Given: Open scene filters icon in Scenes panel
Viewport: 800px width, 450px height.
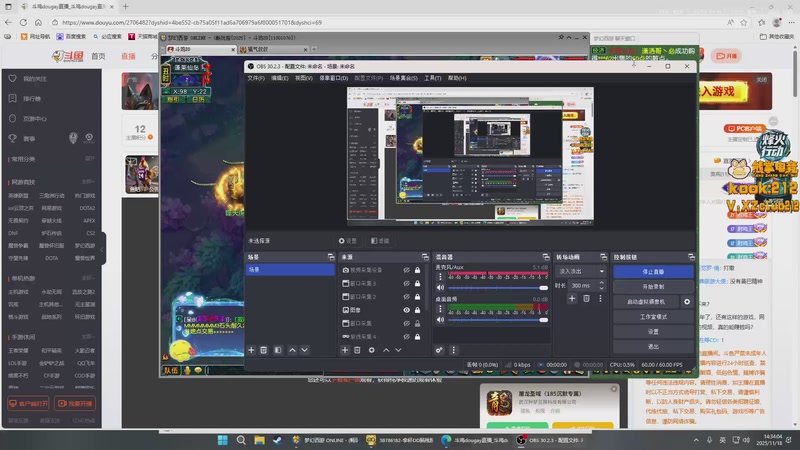Looking at the screenshot, I should (x=278, y=350).
